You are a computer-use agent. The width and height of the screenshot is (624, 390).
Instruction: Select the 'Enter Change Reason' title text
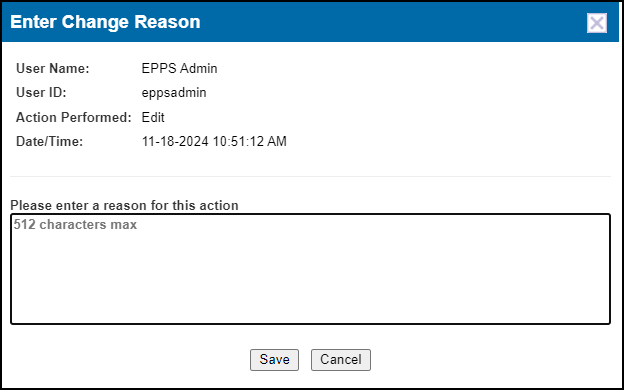(105, 22)
